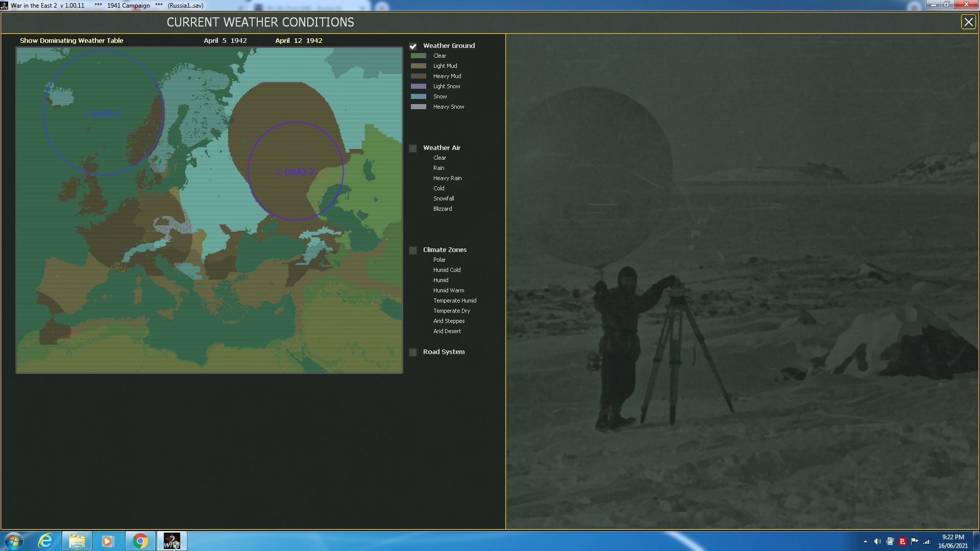This screenshot has height=551, width=980.
Task: Open File Explorer from taskbar
Action: (77, 541)
